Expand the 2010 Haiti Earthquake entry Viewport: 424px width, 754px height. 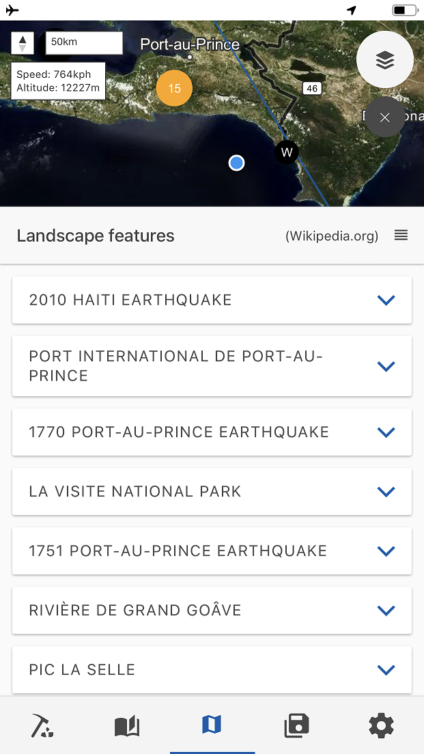click(x=212, y=300)
